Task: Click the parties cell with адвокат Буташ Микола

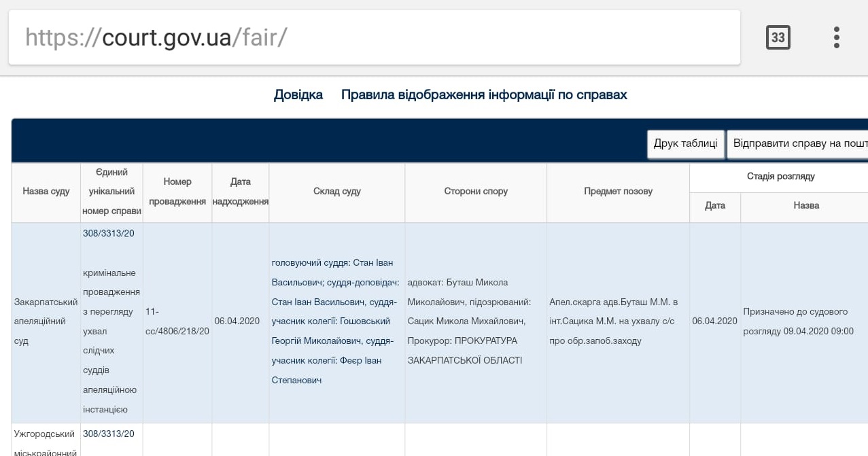Action: [x=476, y=321]
